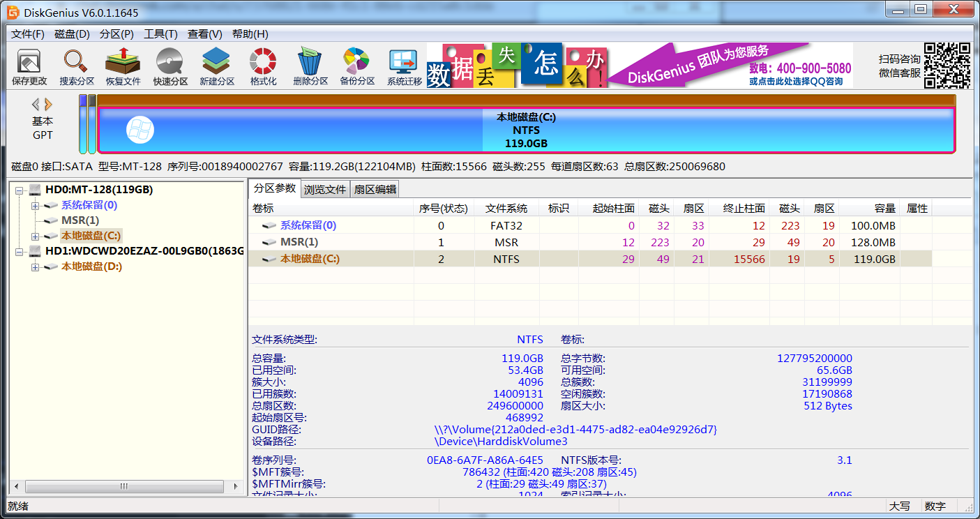Click the QQ consultation banner link
Viewport: 980px width, 519px height.
(800, 82)
